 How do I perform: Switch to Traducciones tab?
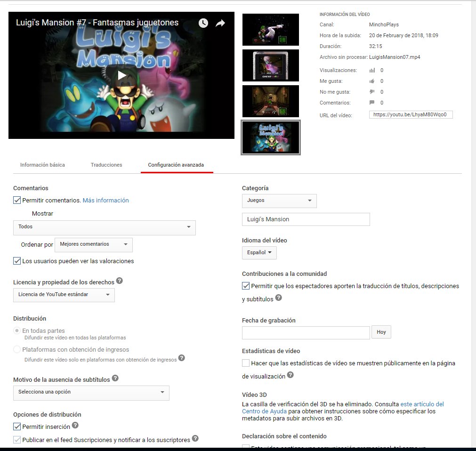tap(106, 165)
